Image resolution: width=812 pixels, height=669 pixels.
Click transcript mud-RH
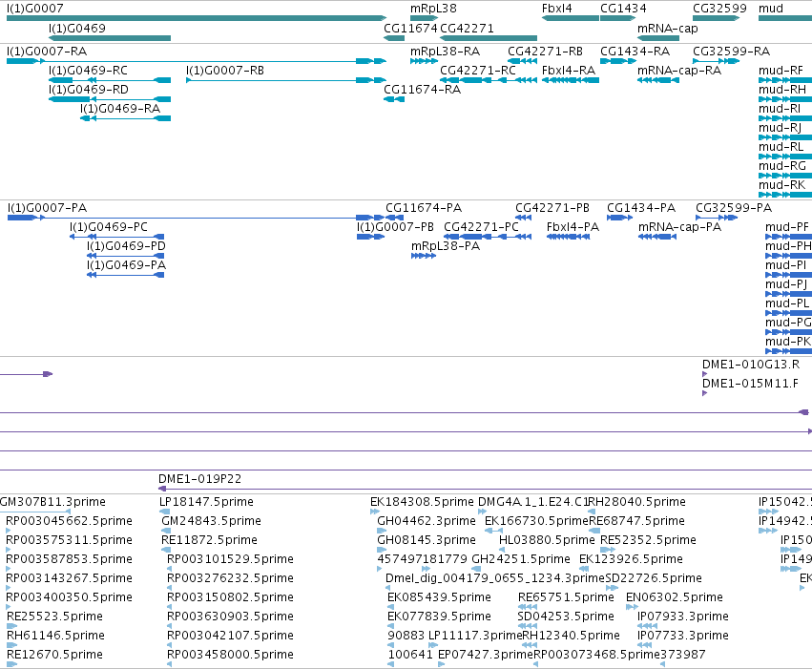click(785, 99)
